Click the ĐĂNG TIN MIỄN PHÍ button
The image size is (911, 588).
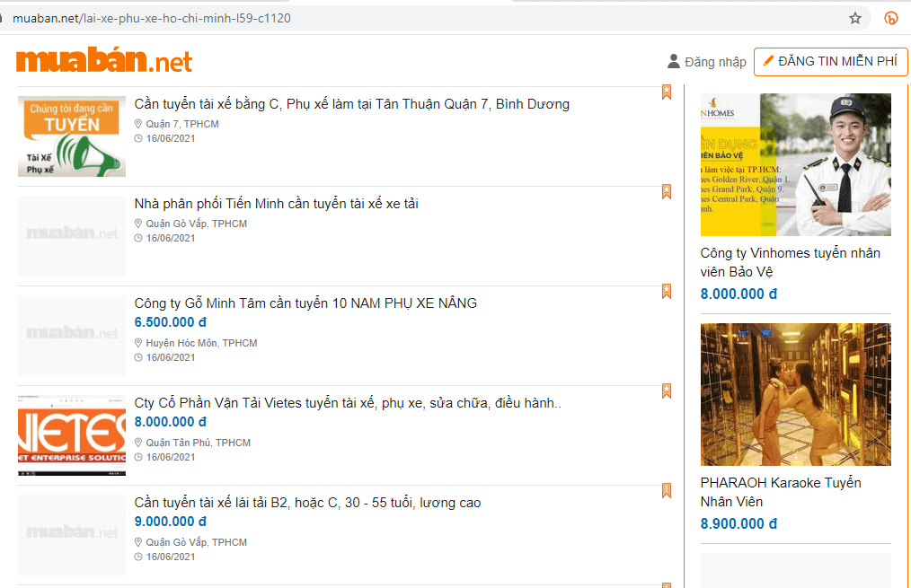coord(830,62)
